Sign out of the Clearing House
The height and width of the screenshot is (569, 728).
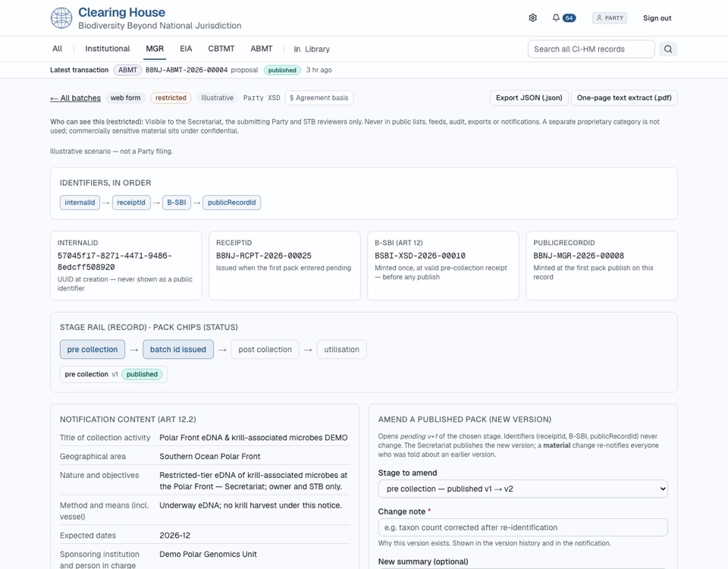coord(657,18)
